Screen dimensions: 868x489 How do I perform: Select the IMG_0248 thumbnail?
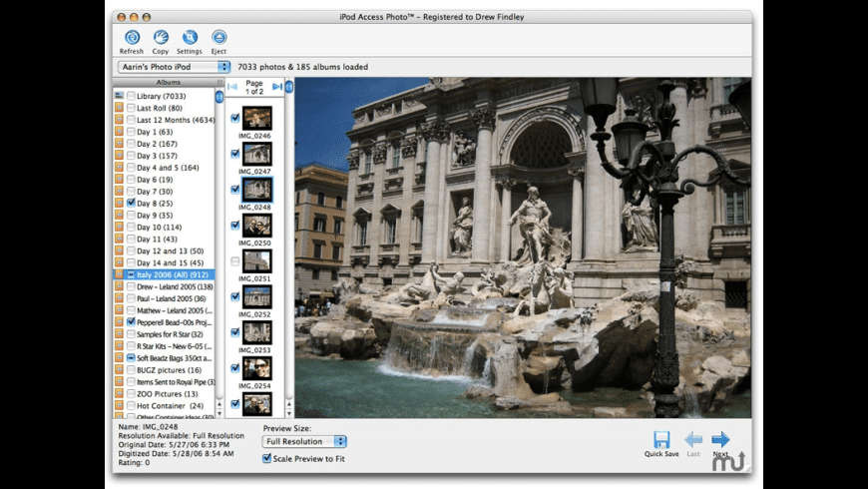pos(257,190)
